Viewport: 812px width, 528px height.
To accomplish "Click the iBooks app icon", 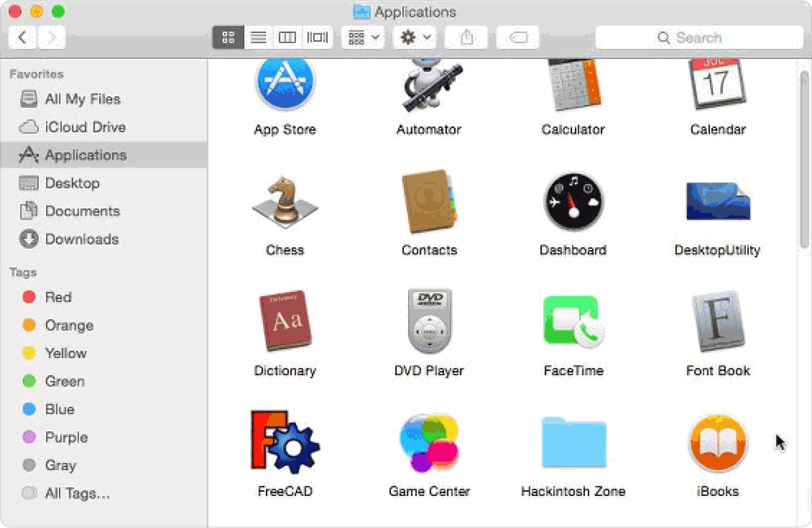I will click(718, 443).
